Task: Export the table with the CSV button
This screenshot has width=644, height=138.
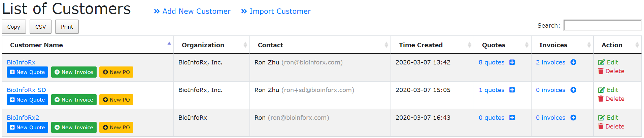Action: coord(40,27)
